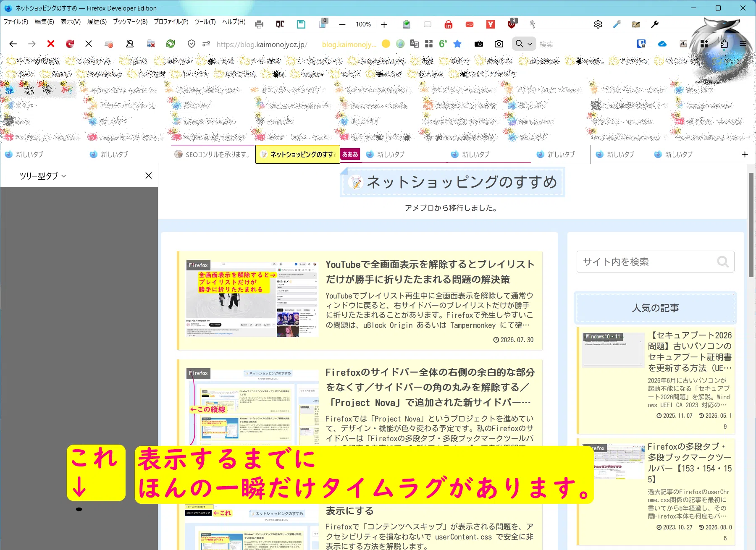Image resolution: width=756 pixels, height=550 pixels.
Task: Open the tracking protection shield icon
Action: pos(192,44)
